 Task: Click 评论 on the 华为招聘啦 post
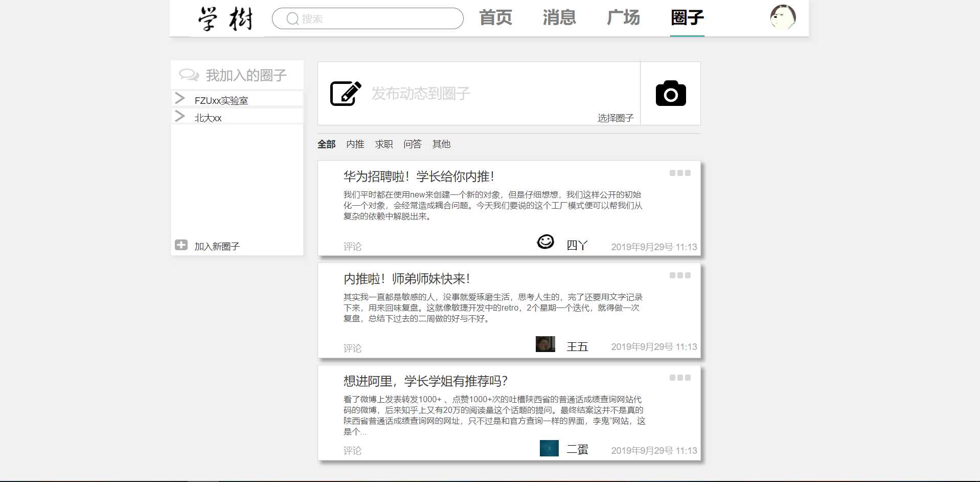(352, 247)
